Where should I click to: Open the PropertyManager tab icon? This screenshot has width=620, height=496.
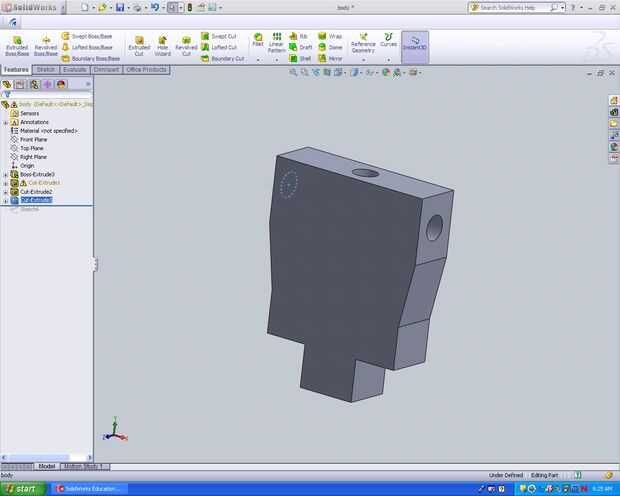pyautogui.click(x=20, y=84)
